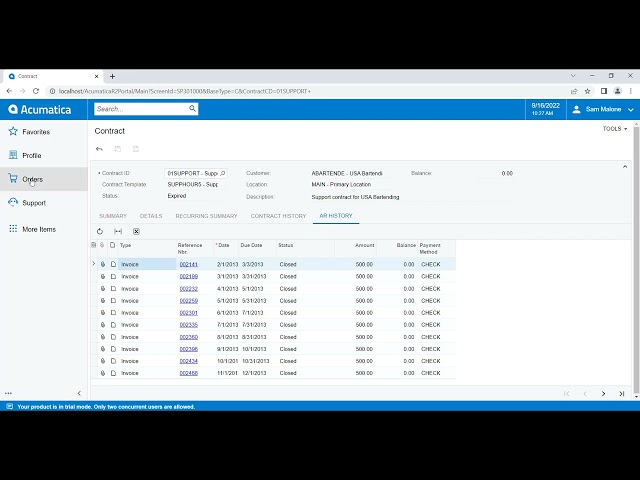
Task: Click the browser address bar
Action: tap(306, 91)
